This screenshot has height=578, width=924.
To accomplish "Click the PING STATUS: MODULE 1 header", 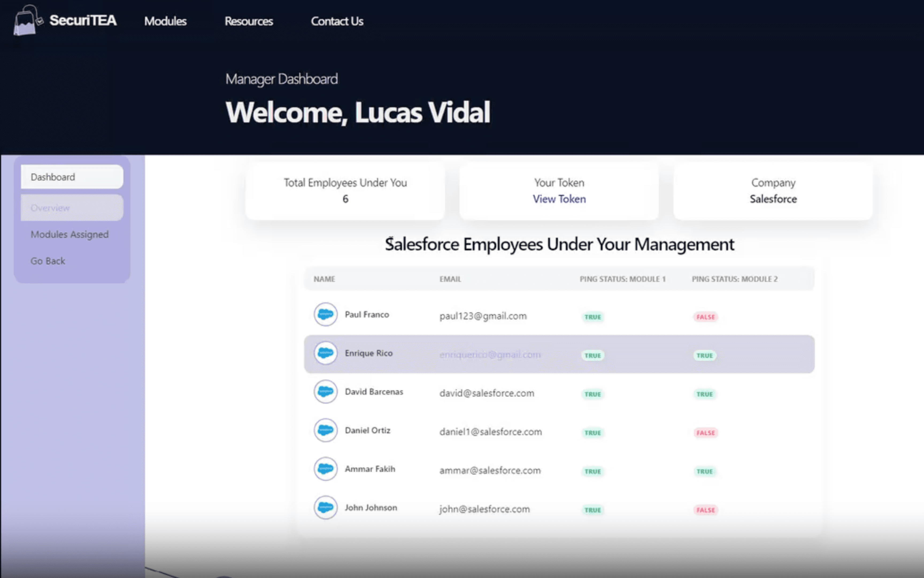I will pyautogui.click(x=622, y=279).
